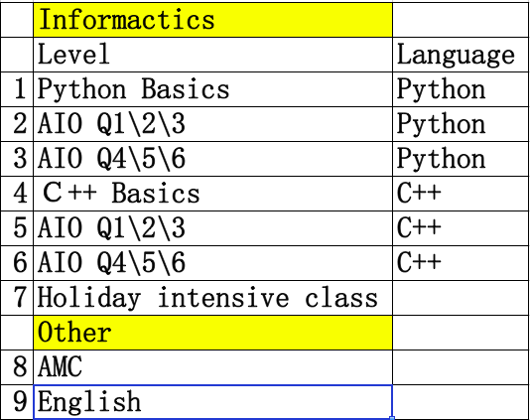Viewport: 530px width, 420px height.
Task: Click the AIO Q4\5\6 cell in row 6
Action: (x=213, y=263)
